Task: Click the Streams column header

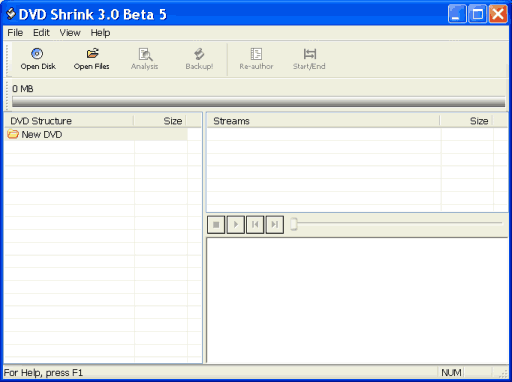Action: pos(323,121)
